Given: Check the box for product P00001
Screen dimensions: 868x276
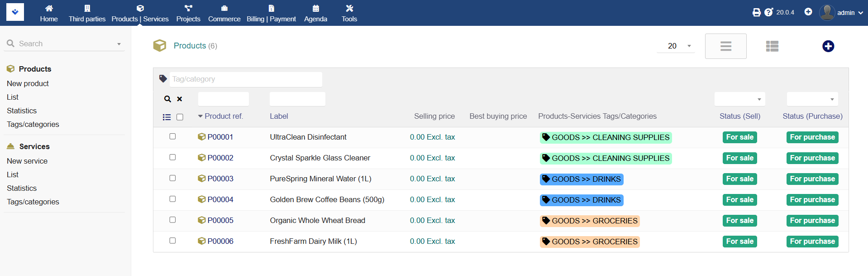Looking at the screenshot, I should tap(172, 136).
